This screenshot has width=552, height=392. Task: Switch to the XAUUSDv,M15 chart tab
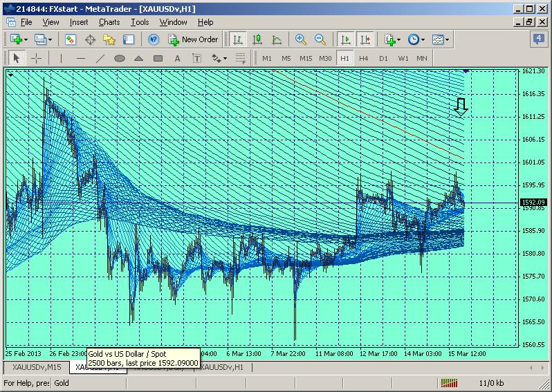tap(37, 367)
